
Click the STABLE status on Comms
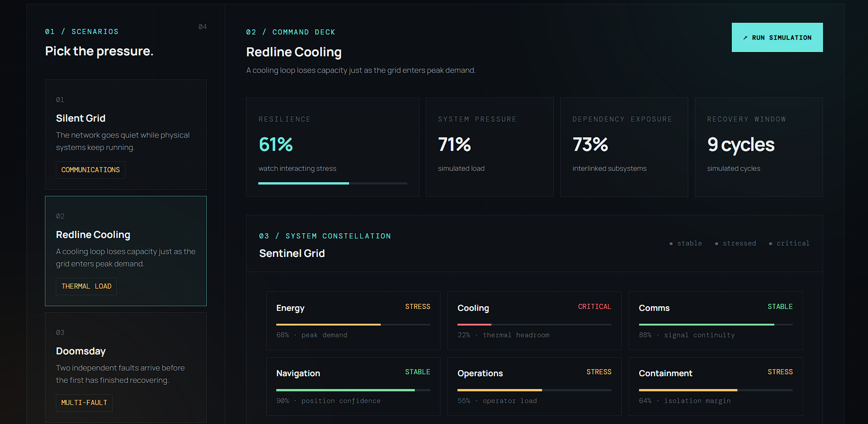(x=780, y=307)
